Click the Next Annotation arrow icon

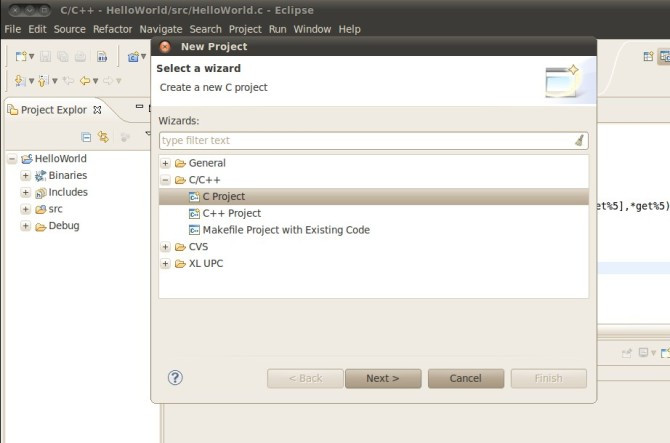click(20, 80)
